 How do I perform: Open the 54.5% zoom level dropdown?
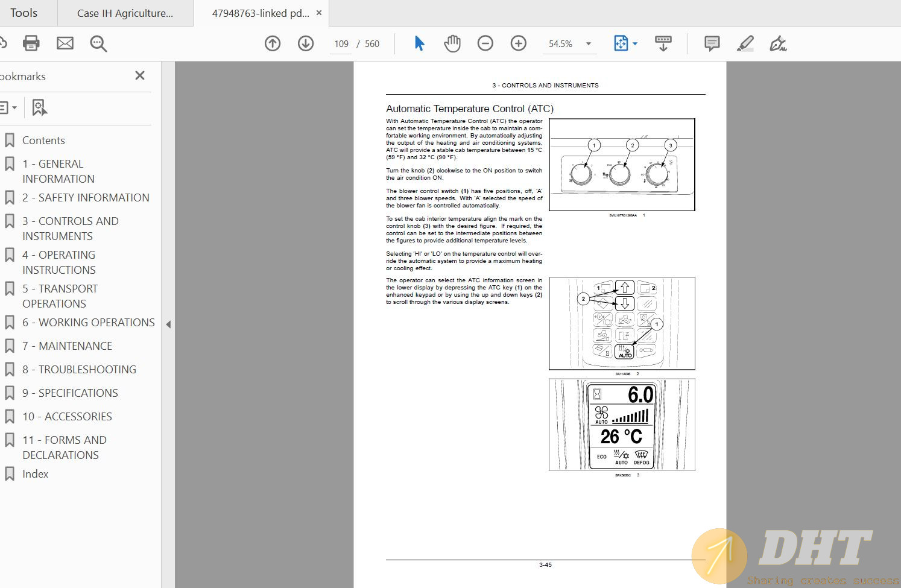(x=588, y=44)
